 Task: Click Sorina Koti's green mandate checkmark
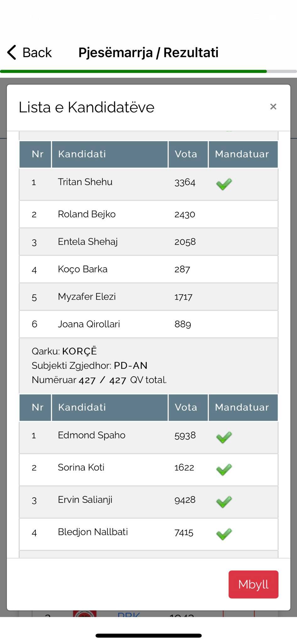[x=224, y=469]
